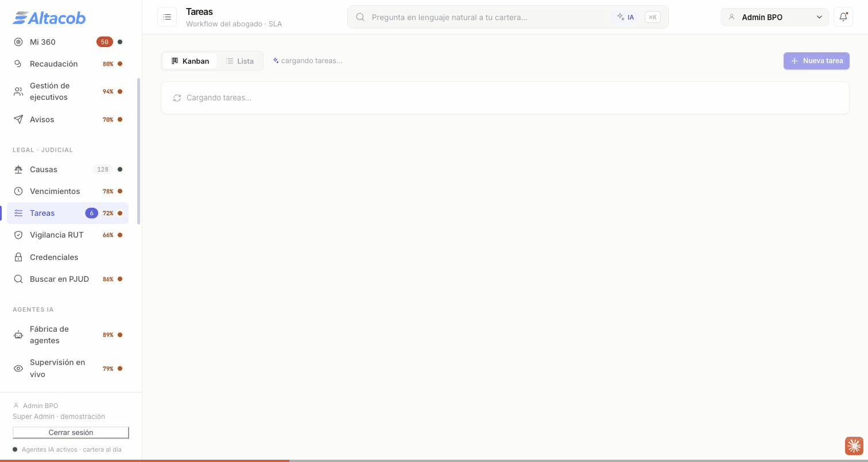Open the notifications bell
Screen dimensions: 868x462
tap(843, 17)
